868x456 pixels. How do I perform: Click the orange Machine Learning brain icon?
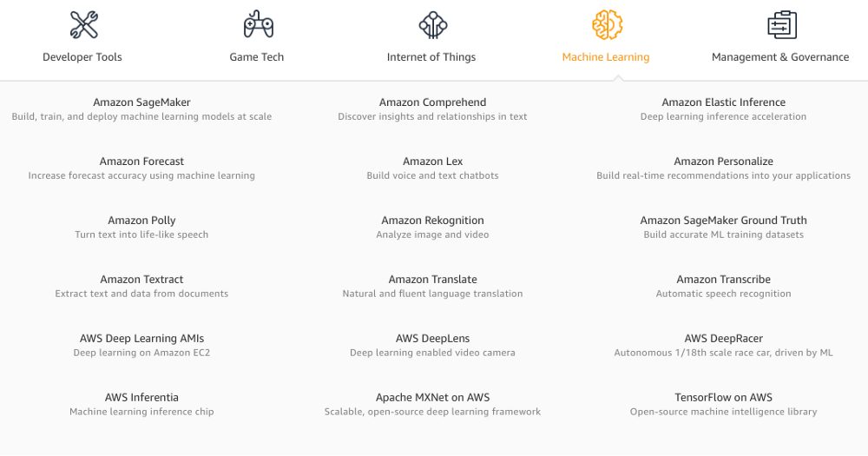coord(608,25)
